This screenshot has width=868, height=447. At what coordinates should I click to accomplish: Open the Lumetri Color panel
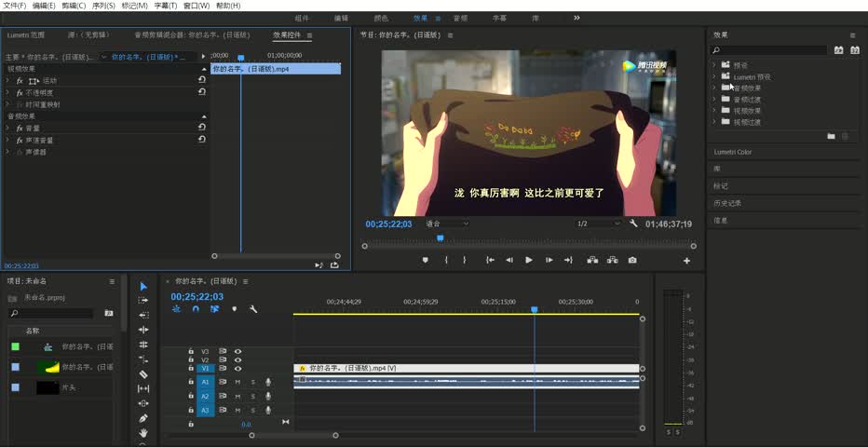[x=732, y=152]
